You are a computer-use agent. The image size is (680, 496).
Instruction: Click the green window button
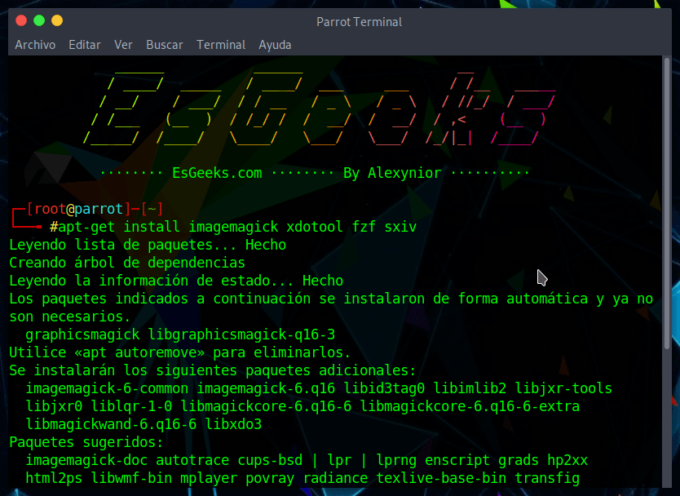39,20
